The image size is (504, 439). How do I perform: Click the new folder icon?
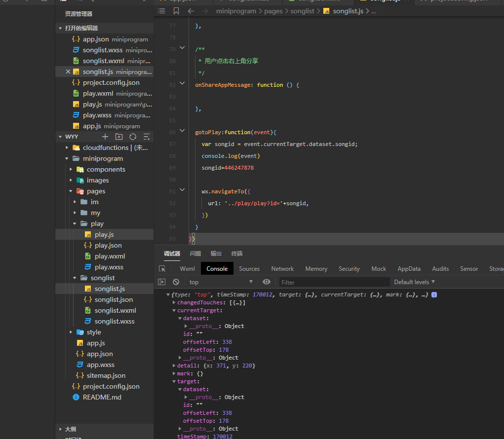[x=118, y=137]
